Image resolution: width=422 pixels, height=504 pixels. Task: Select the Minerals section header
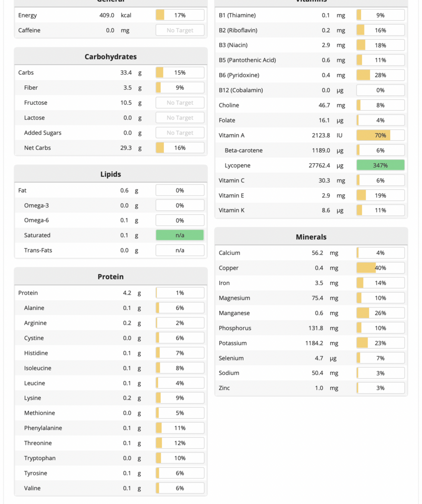coord(311,237)
